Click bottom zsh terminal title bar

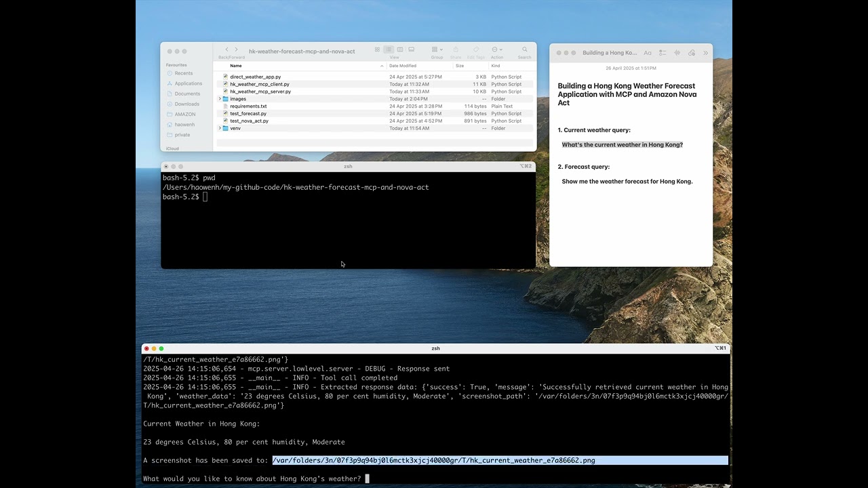[435, 348]
